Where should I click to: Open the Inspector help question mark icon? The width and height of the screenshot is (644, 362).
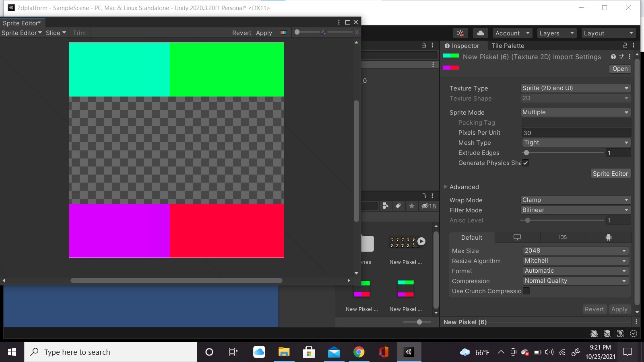click(613, 57)
